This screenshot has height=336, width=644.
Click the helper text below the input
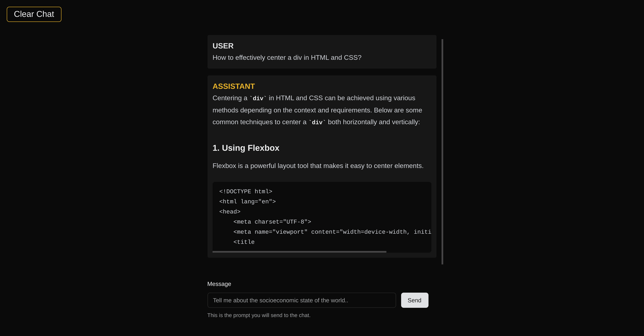coord(259,315)
